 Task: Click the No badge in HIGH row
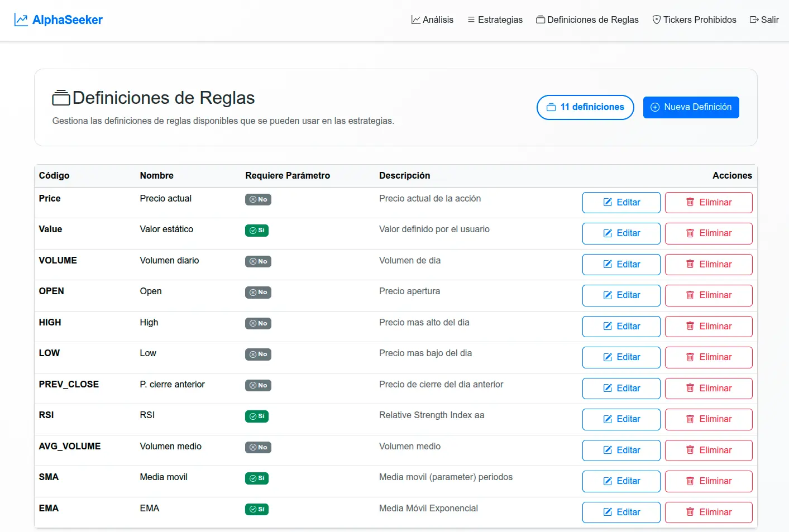tap(258, 324)
